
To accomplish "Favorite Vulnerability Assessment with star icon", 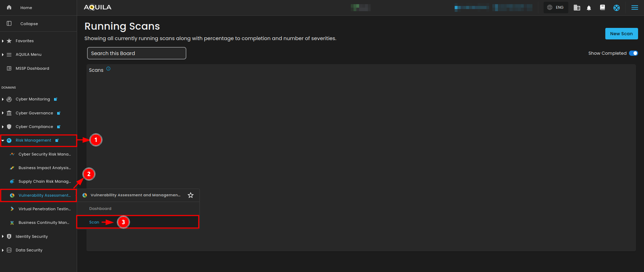I will pos(190,195).
